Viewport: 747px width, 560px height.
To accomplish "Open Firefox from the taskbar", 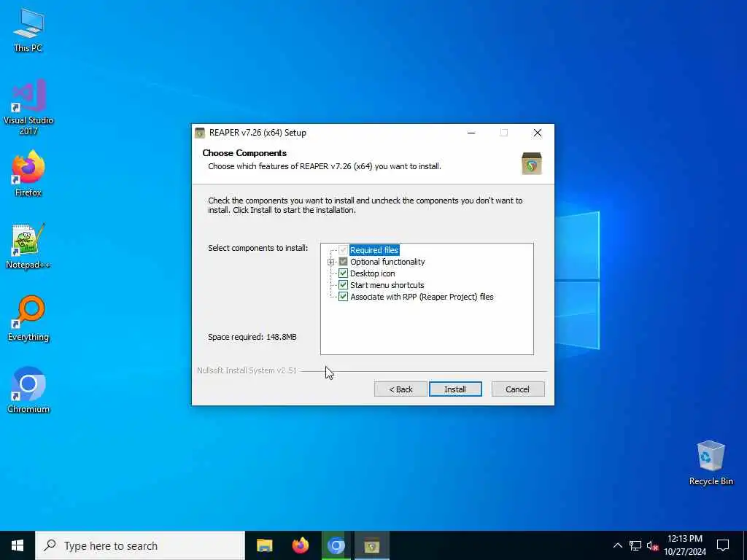I will point(300,545).
